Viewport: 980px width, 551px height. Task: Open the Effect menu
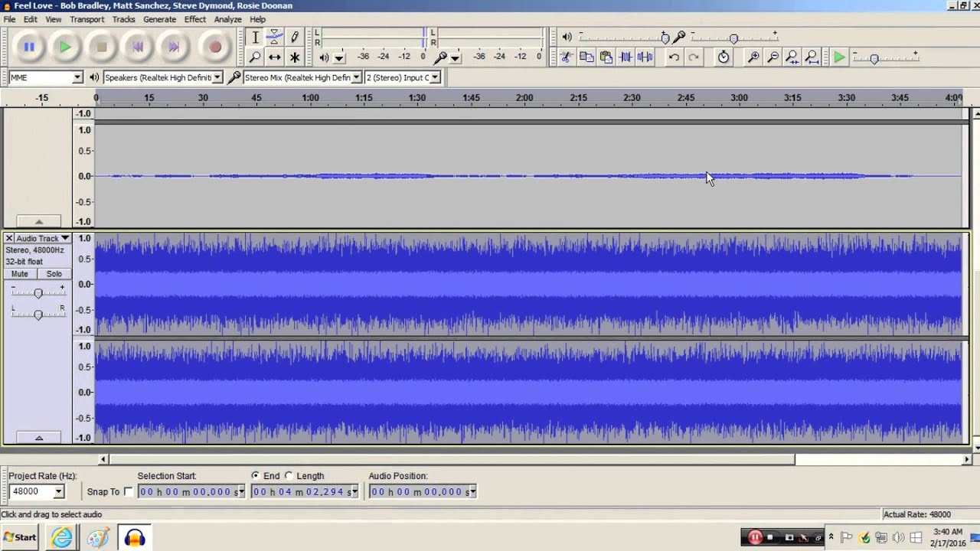click(x=194, y=19)
